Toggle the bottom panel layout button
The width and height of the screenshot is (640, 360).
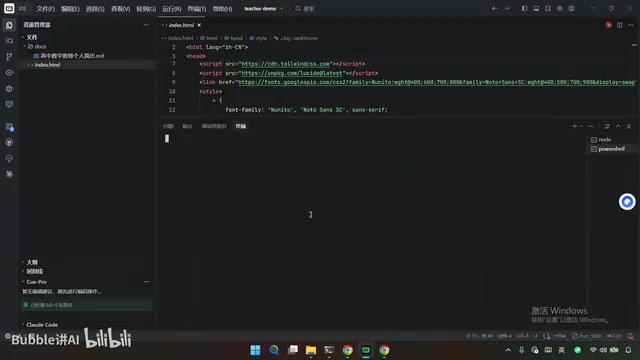pos(536,9)
